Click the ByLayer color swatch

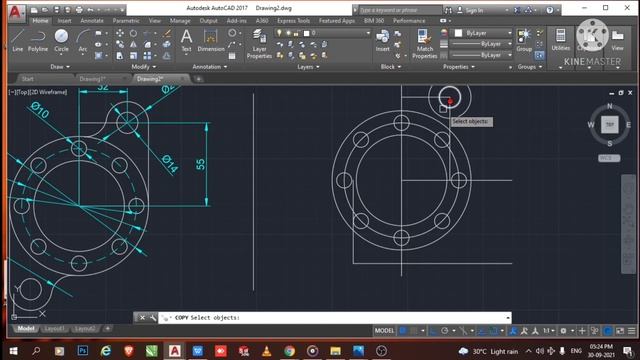point(458,33)
